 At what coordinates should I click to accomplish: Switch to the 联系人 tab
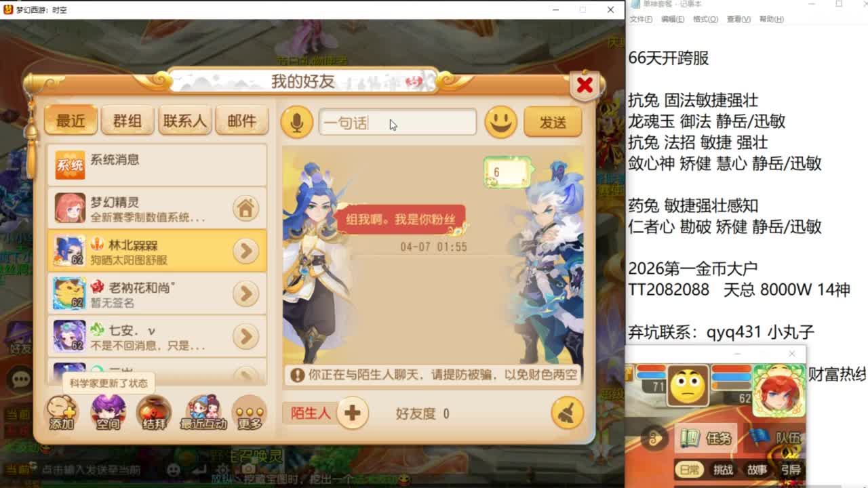pos(184,121)
